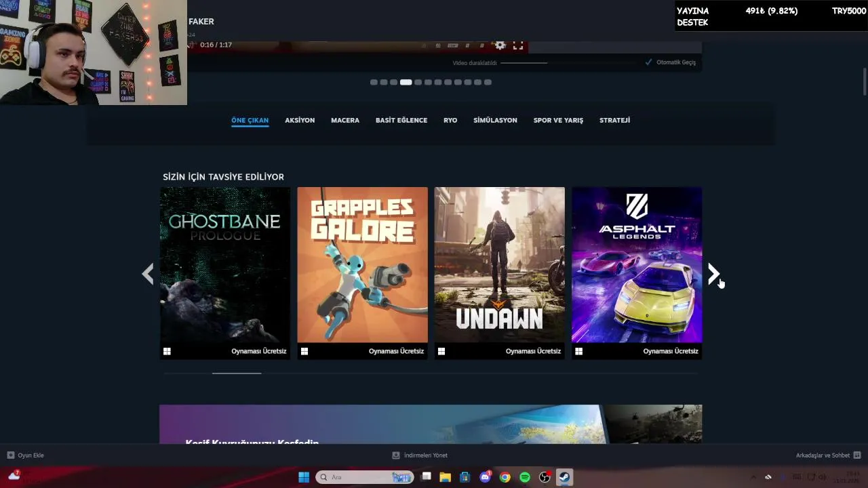Click the taskbar Ara search box
The height and width of the screenshot is (488, 868).
pos(365,477)
